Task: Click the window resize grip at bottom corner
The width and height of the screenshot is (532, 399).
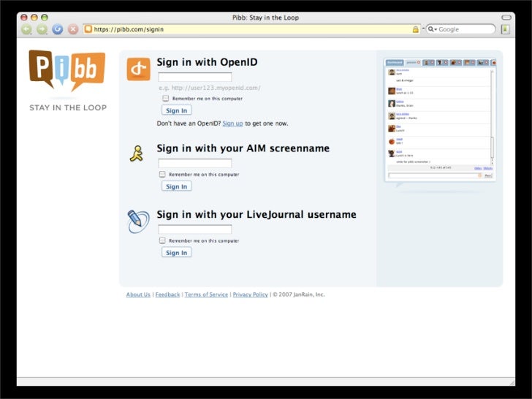Action: (512, 383)
